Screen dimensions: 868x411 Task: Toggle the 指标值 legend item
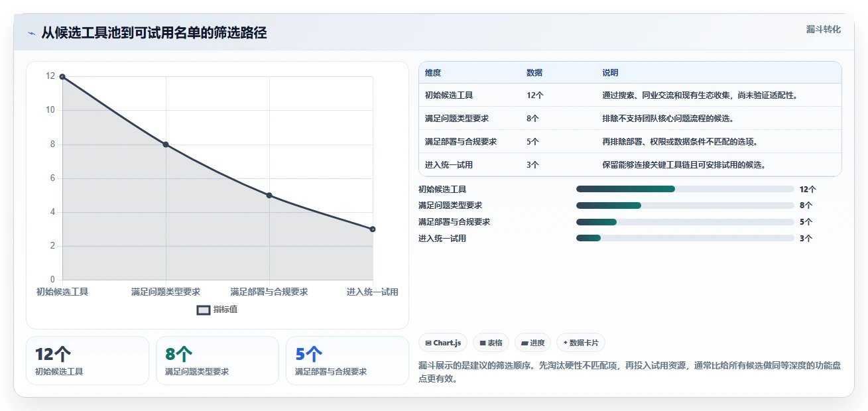click(x=217, y=310)
